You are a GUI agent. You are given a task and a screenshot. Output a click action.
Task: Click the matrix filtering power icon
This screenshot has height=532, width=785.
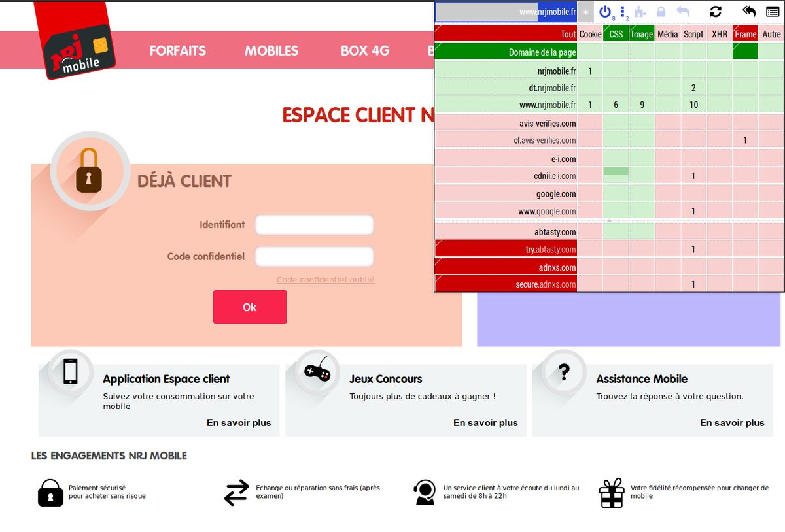605,12
